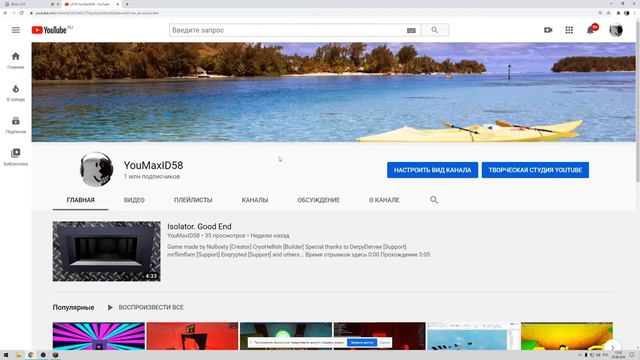Click ВОСПРОИЗВЕСТИ ВСЕ link

(x=151, y=307)
